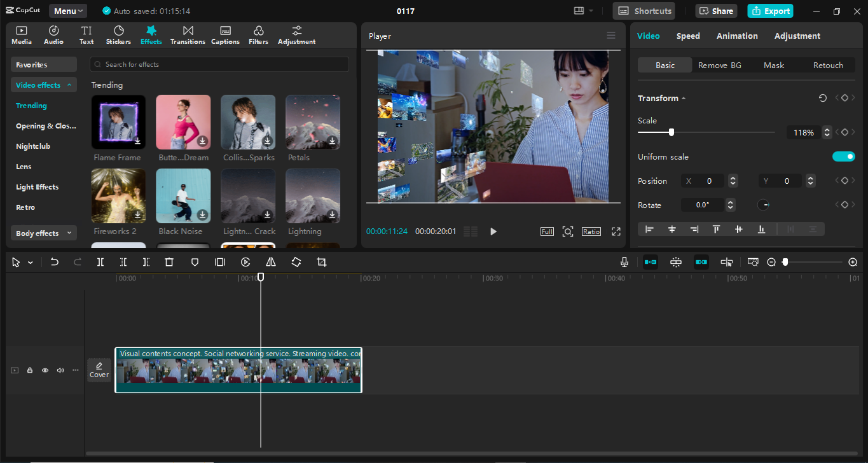Undo the last action
This screenshot has width=868, height=463.
(x=54, y=261)
